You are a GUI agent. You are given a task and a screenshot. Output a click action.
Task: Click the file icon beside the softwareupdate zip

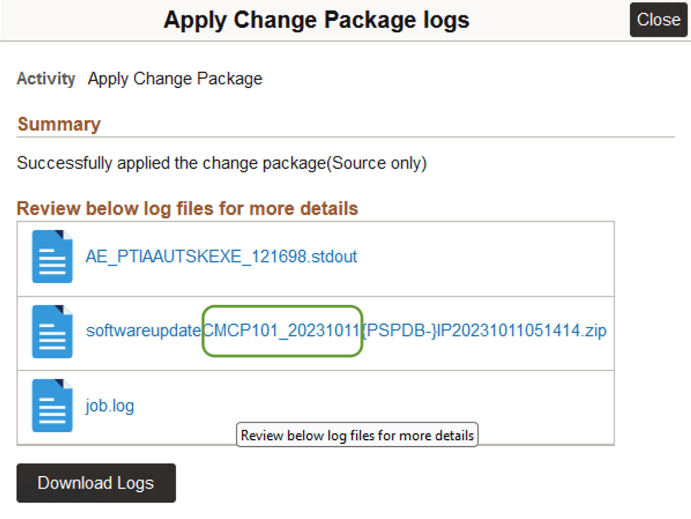pos(52,331)
